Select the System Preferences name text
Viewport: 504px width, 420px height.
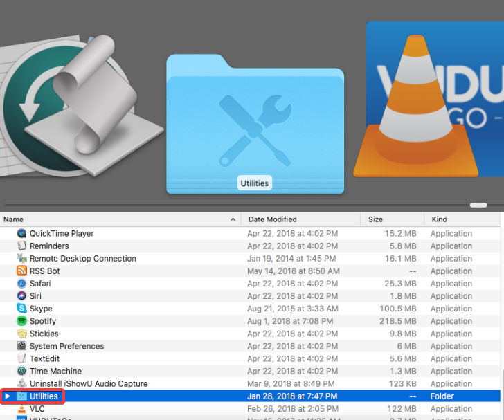tap(67, 347)
